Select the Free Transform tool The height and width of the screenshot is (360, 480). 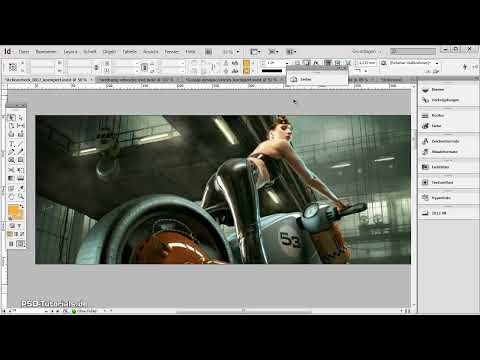(21, 170)
